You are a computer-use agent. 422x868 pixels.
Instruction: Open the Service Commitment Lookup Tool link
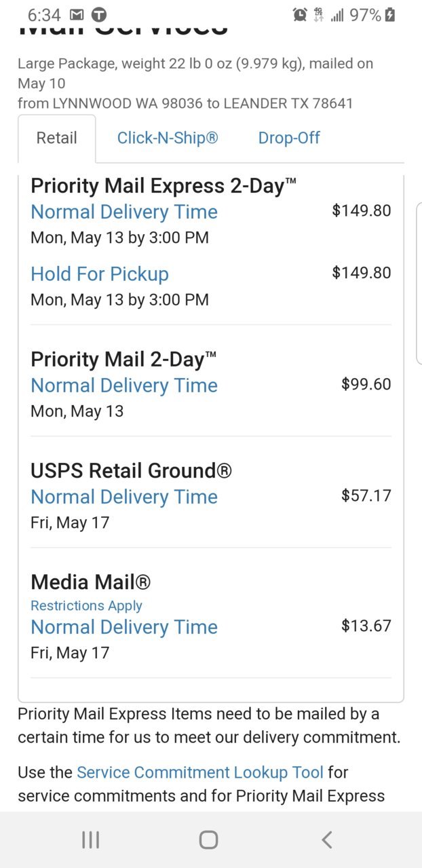click(x=200, y=772)
